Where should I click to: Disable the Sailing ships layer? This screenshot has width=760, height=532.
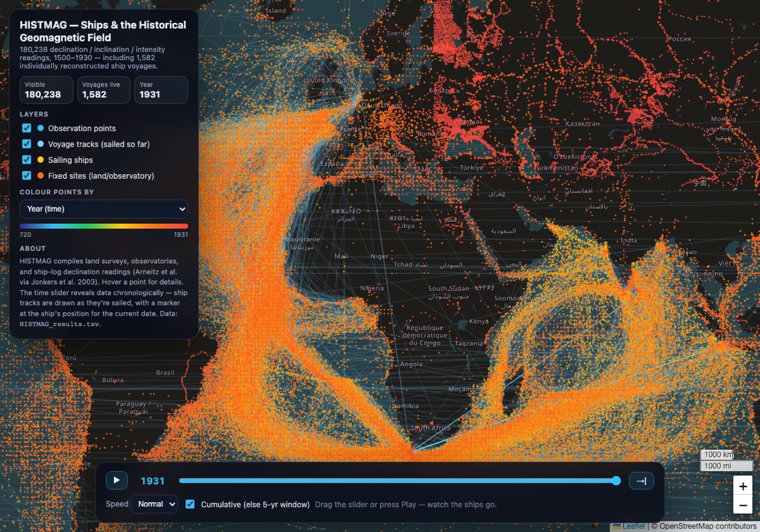[x=27, y=160]
